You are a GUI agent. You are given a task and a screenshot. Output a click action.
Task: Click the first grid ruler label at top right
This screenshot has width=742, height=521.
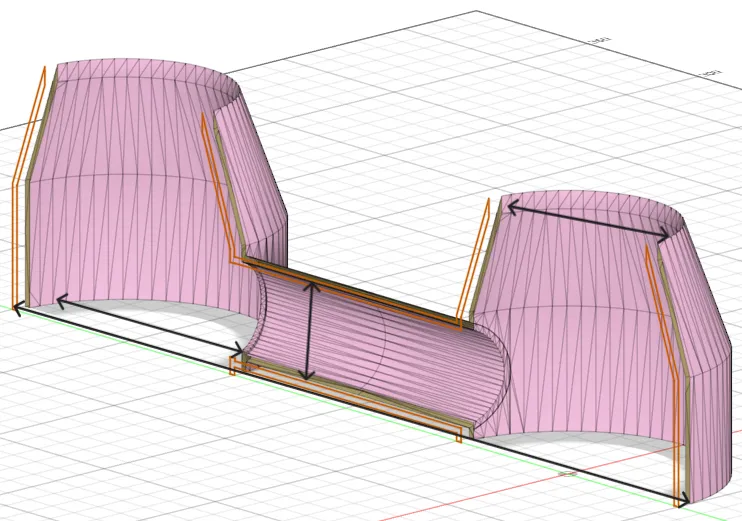click(600, 41)
